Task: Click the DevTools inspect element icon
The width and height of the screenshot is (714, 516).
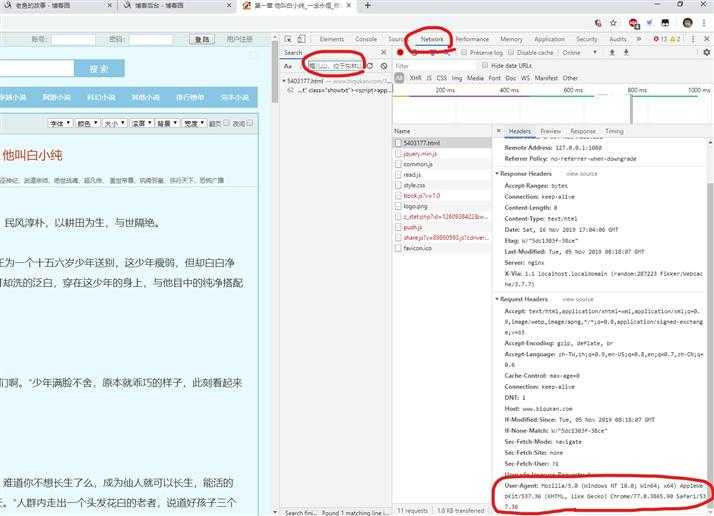Action: (288, 39)
